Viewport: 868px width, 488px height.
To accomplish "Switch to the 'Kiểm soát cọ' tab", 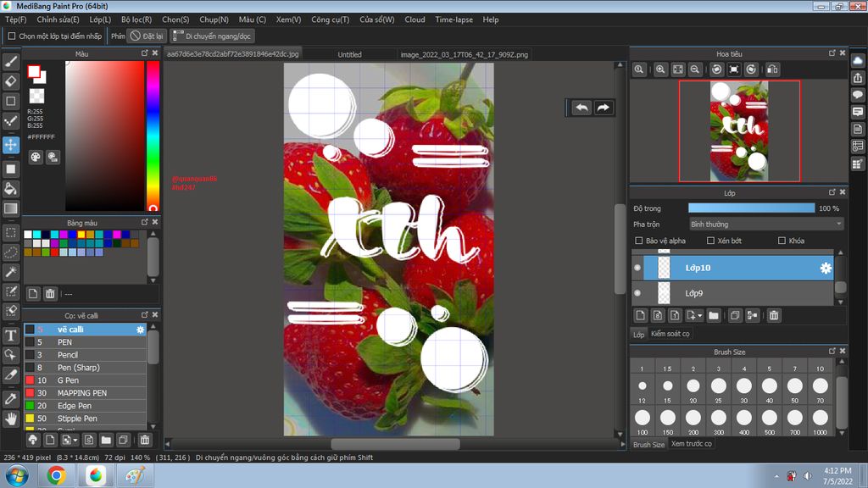I will point(670,334).
